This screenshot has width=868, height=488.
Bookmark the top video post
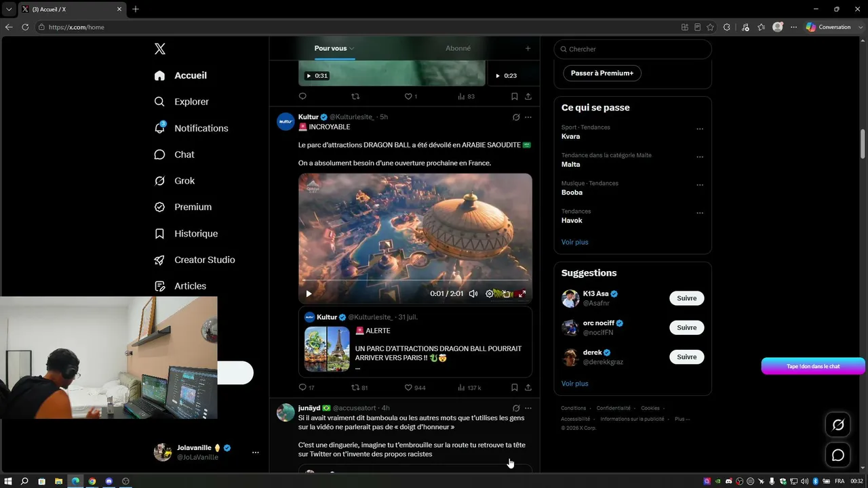[x=515, y=96]
